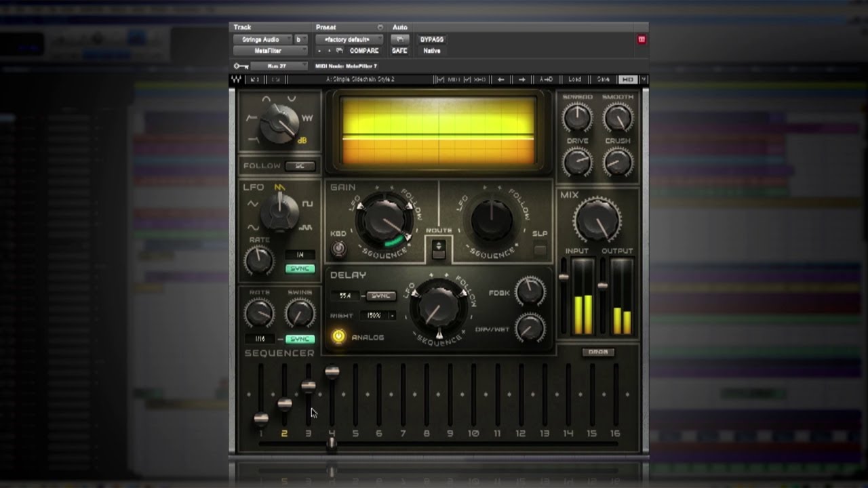Enable SYNC for the LFO Rate
This screenshot has width=868, height=488.
[299, 268]
